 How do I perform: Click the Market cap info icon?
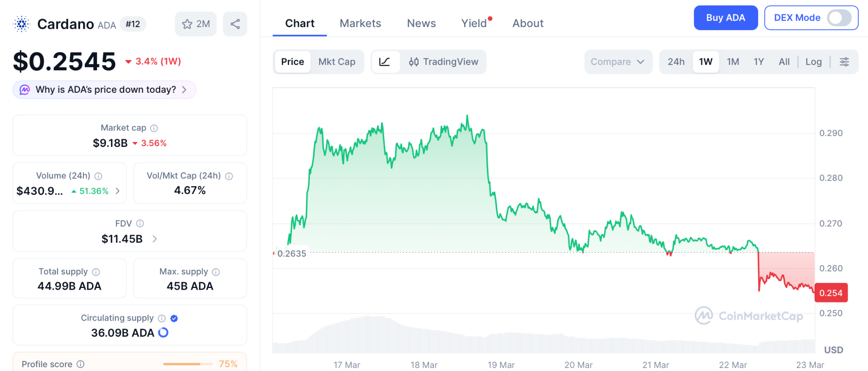point(154,128)
